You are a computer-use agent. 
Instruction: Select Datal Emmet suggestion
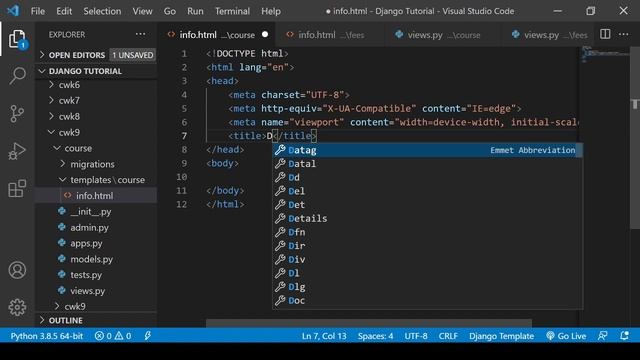427,164
